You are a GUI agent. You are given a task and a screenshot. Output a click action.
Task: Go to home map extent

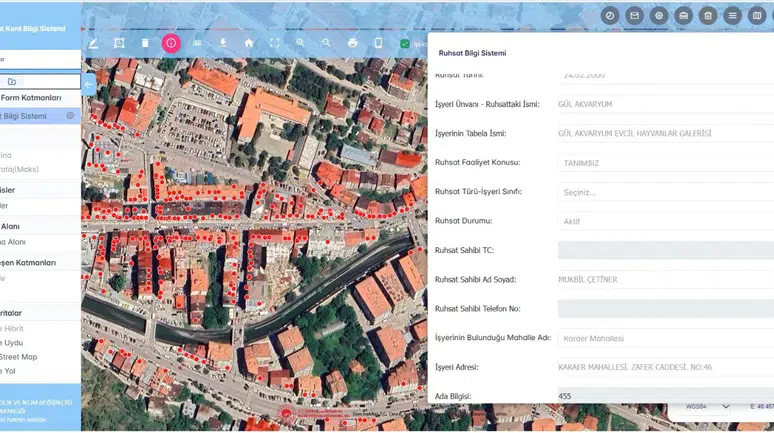click(x=249, y=43)
